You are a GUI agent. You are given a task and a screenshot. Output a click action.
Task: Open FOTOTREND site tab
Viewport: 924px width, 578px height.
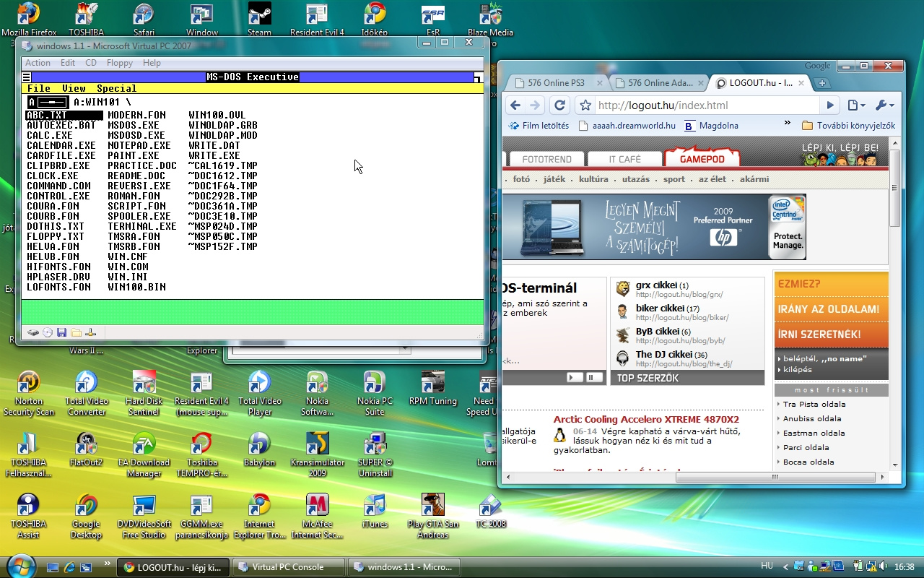(x=546, y=159)
